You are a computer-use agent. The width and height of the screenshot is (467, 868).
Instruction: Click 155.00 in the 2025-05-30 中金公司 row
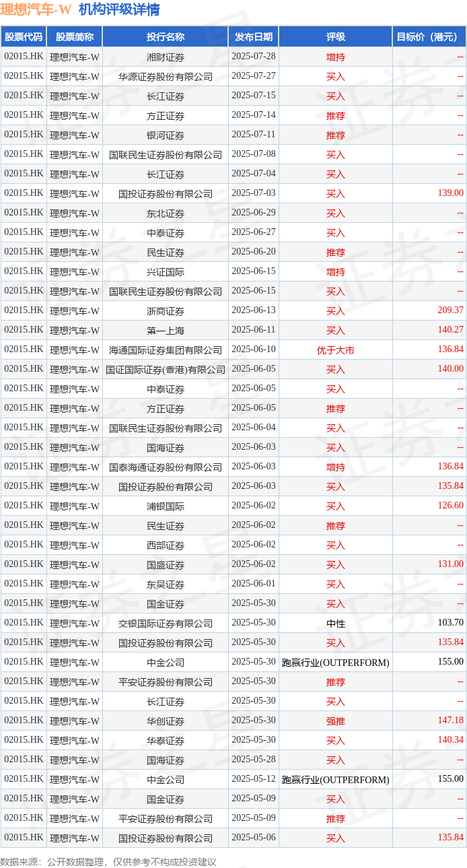450,662
